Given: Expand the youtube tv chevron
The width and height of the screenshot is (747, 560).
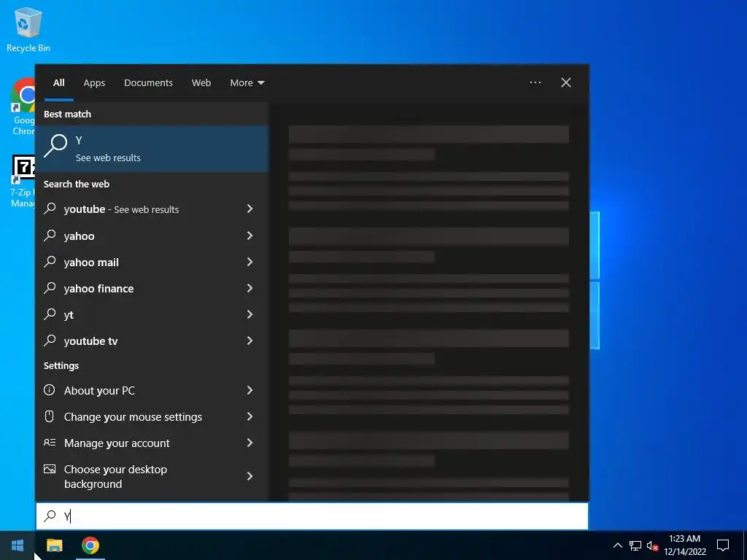Looking at the screenshot, I should tap(249, 340).
